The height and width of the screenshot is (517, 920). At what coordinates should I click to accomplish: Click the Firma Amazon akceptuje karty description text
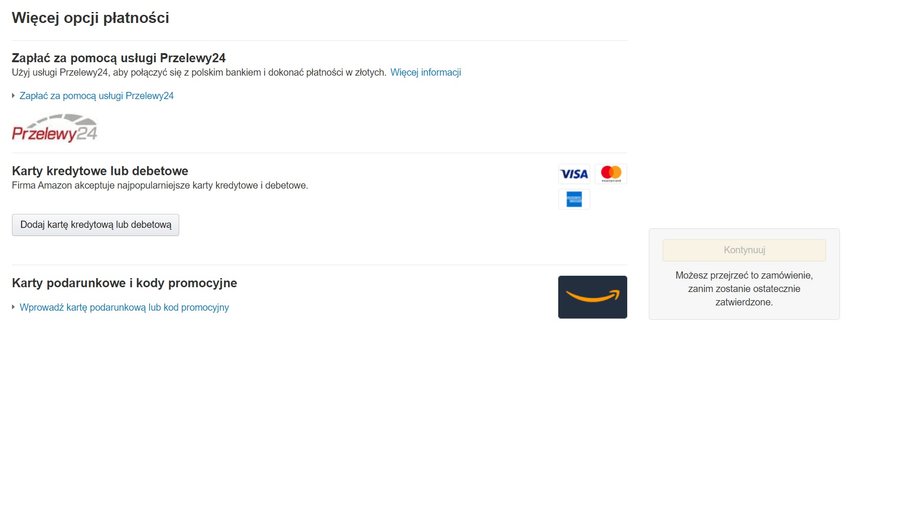click(160, 185)
